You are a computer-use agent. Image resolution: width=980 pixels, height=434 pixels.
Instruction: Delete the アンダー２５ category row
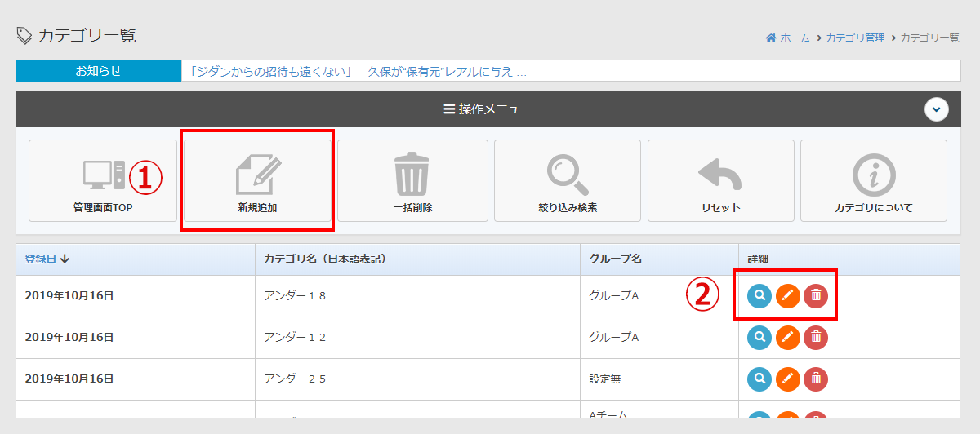point(816,379)
